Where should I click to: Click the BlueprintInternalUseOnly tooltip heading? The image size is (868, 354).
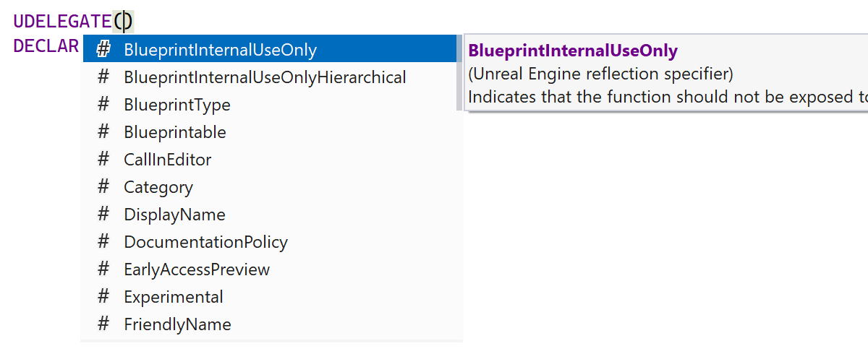(x=573, y=51)
